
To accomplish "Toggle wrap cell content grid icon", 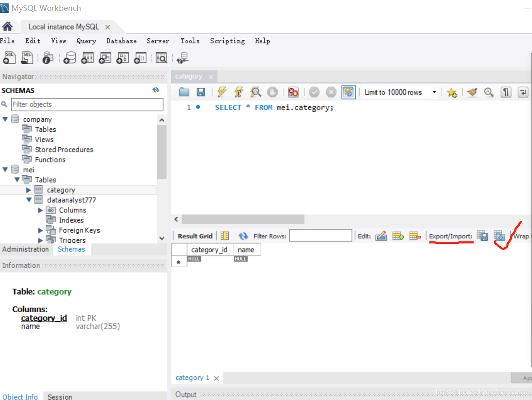I will [225, 236].
